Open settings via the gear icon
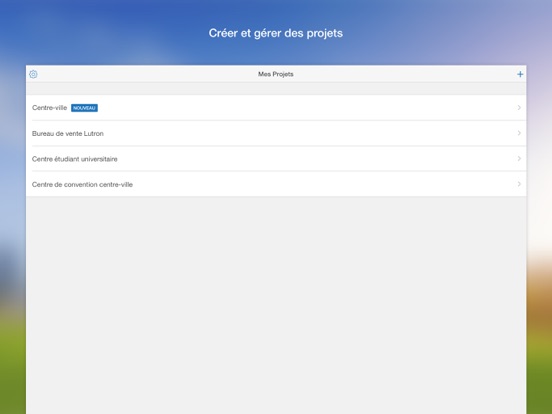The width and height of the screenshot is (552, 414). pyautogui.click(x=33, y=74)
